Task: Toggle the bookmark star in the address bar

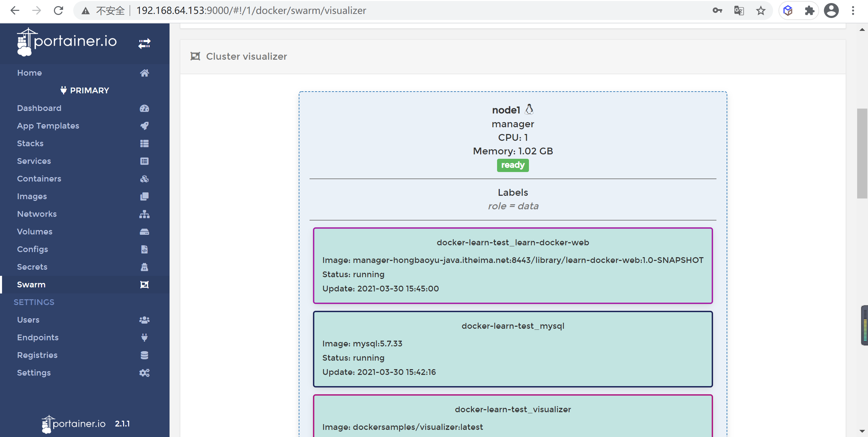Action: pos(761,11)
